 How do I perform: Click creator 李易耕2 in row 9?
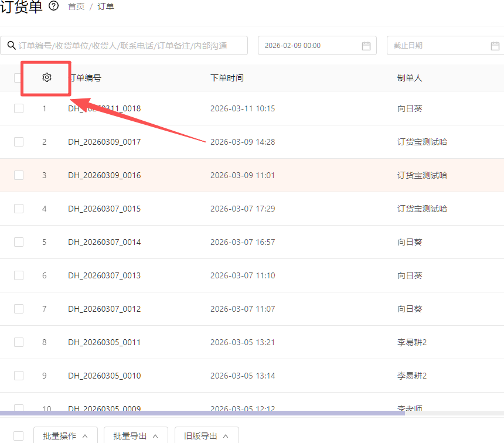[x=412, y=376]
